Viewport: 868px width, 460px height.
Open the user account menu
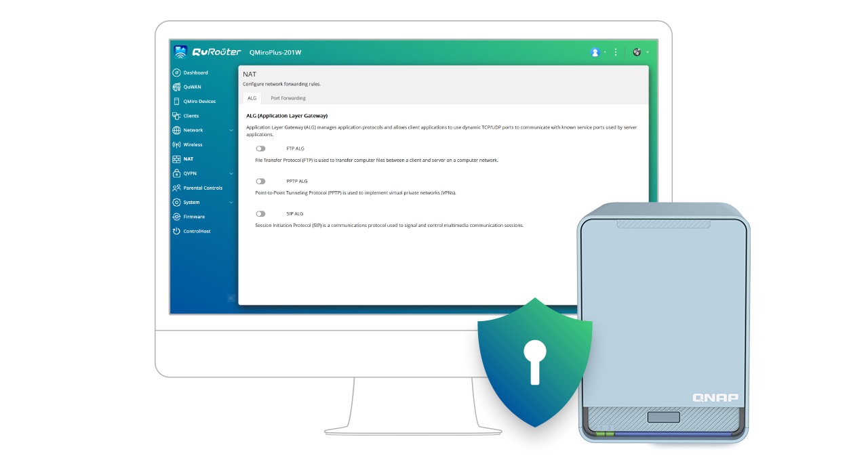coord(595,52)
